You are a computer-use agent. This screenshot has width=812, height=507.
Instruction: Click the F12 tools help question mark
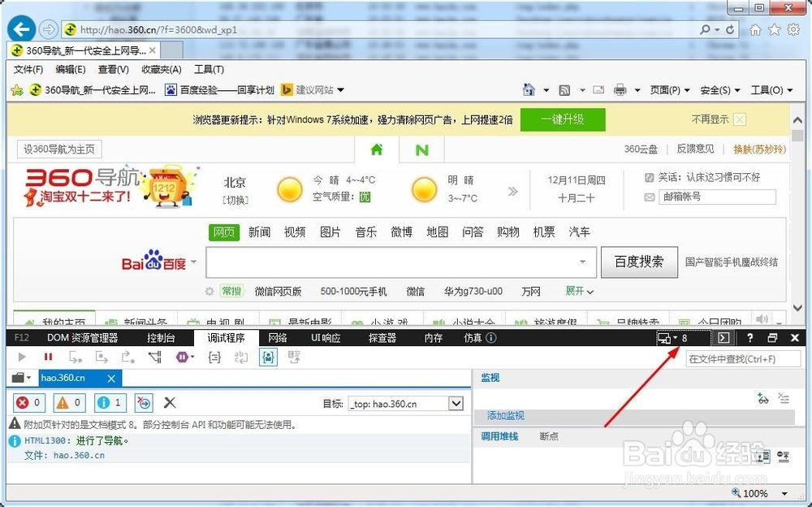click(749, 338)
